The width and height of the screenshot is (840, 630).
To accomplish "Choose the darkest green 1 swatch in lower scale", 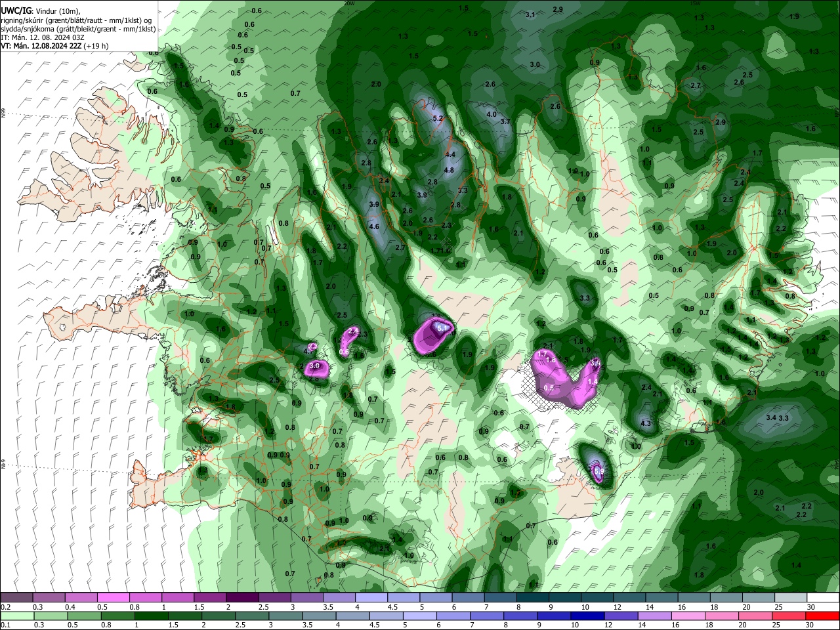I will coord(151,616).
